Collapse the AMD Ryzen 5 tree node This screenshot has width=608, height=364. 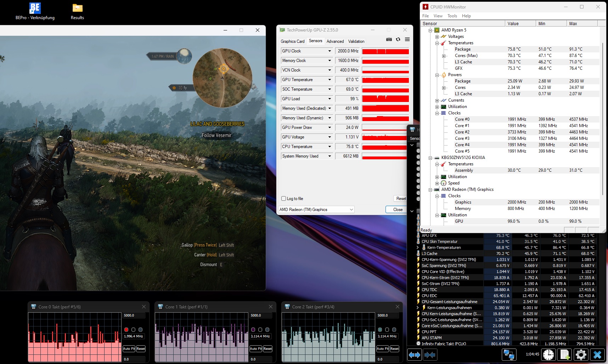pyautogui.click(x=430, y=30)
